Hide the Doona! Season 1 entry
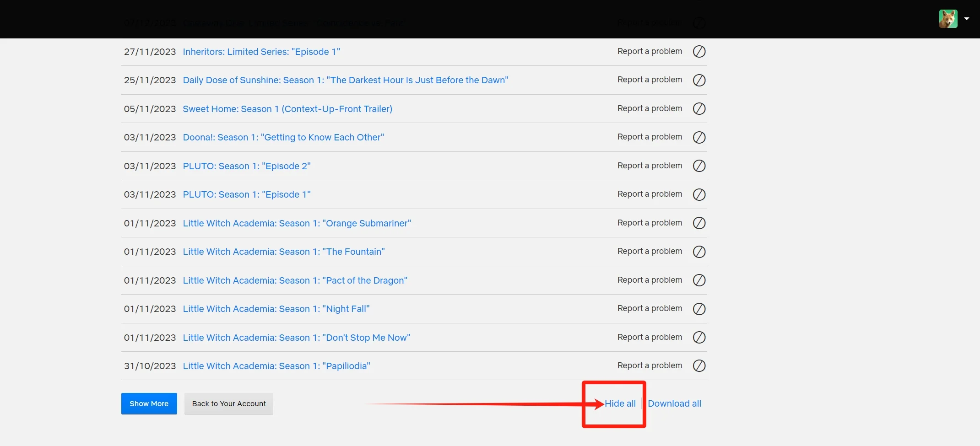Image resolution: width=980 pixels, height=446 pixels. [x=699, y=137]
